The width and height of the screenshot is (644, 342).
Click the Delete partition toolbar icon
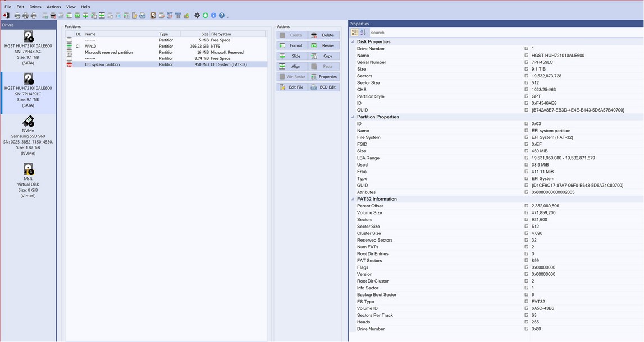[x=53, y=15]
